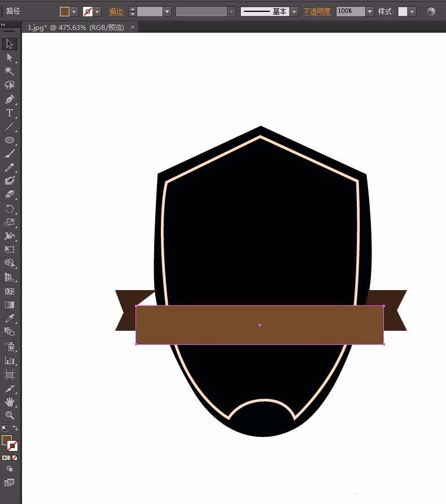Open the 描边 stroke panel link

pyautogui.click(x=116, y=11)
